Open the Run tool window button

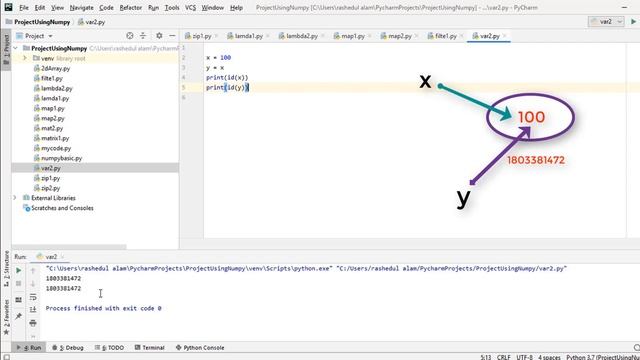[29, 348]
